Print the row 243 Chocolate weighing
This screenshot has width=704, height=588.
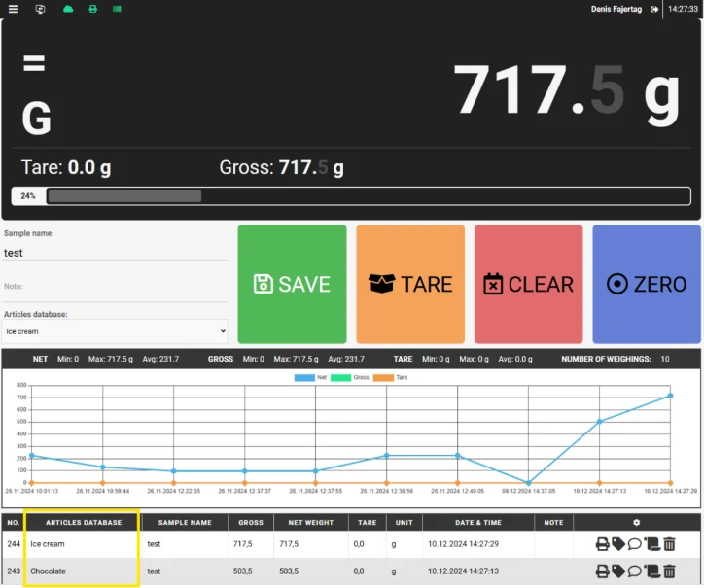[x=602, y=571]
